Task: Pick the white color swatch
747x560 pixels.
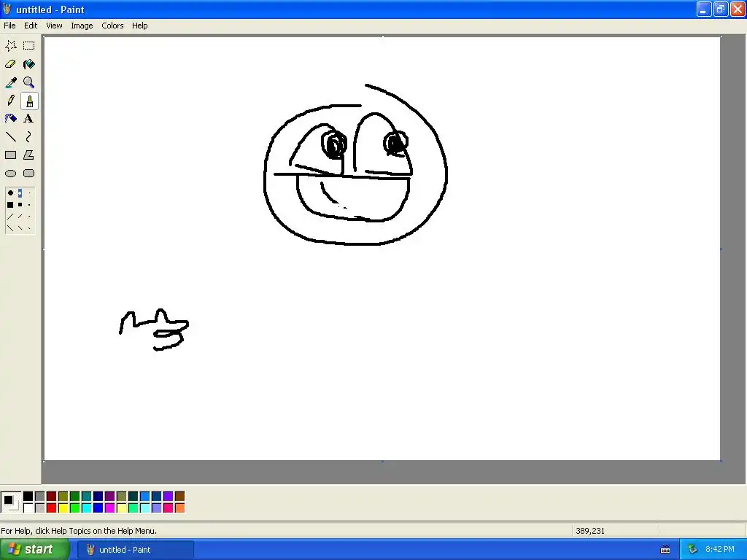Action: [28, 508]
